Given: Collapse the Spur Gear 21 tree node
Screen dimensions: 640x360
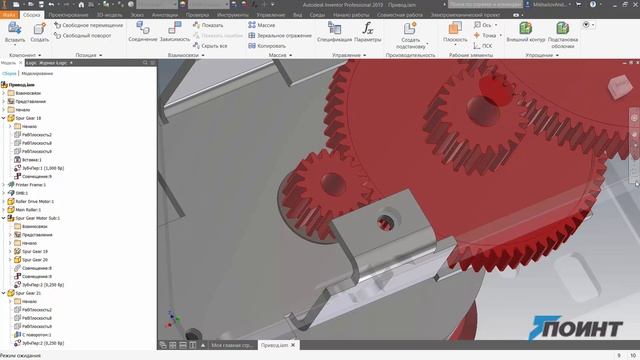Looking at the screenshot, I should pyautogui.click(x=4, y=293).
